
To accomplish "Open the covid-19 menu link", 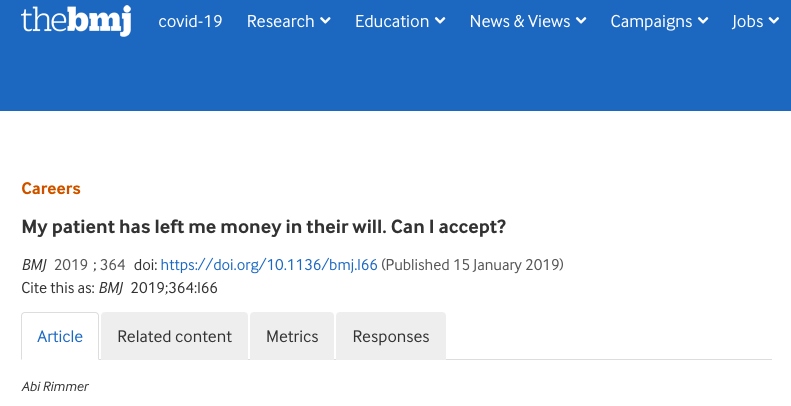I will click(190, 21).
